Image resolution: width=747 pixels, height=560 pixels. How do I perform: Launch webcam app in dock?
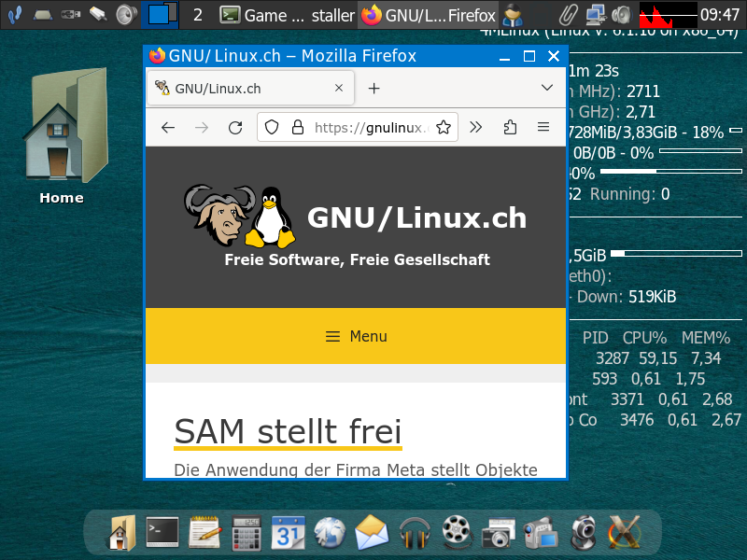click(583, 533)
